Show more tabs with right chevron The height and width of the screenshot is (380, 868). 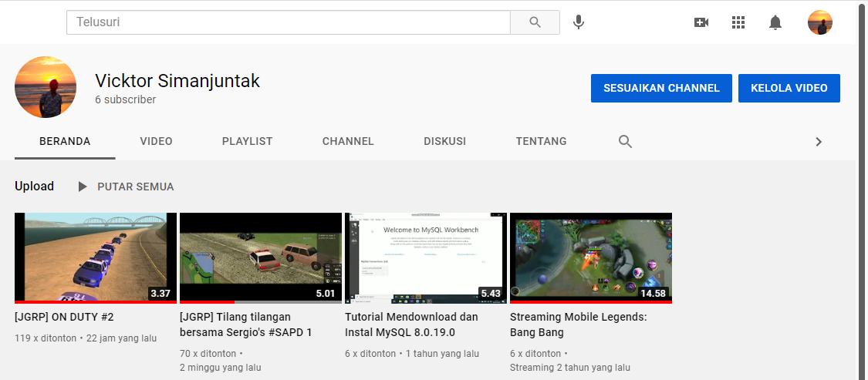tap(819, 142)
